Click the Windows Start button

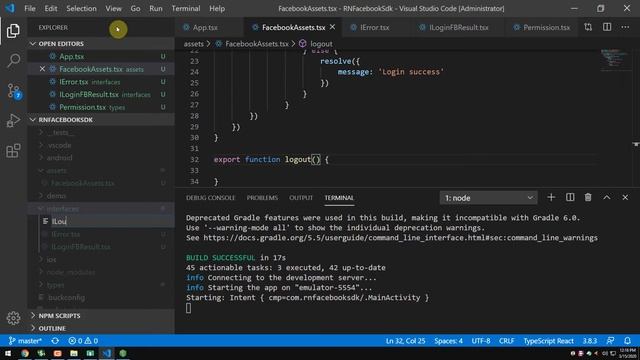8,353
